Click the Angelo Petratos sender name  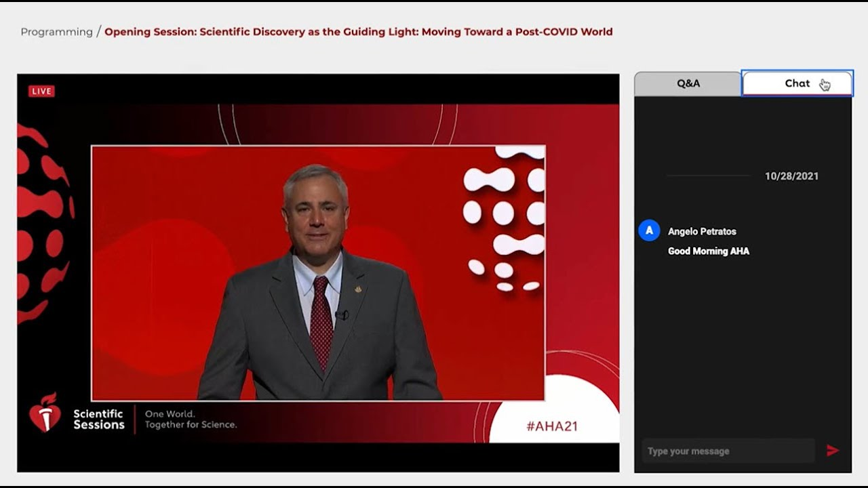click(x=702, y=231)
